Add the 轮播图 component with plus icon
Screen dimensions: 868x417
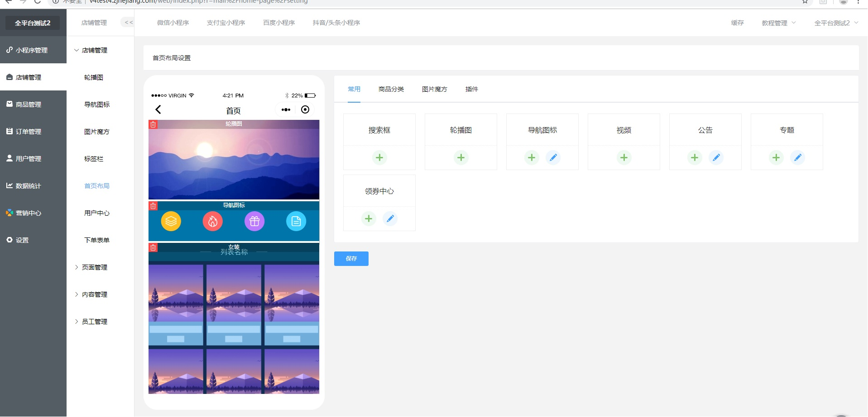click(x=461, y=157)
